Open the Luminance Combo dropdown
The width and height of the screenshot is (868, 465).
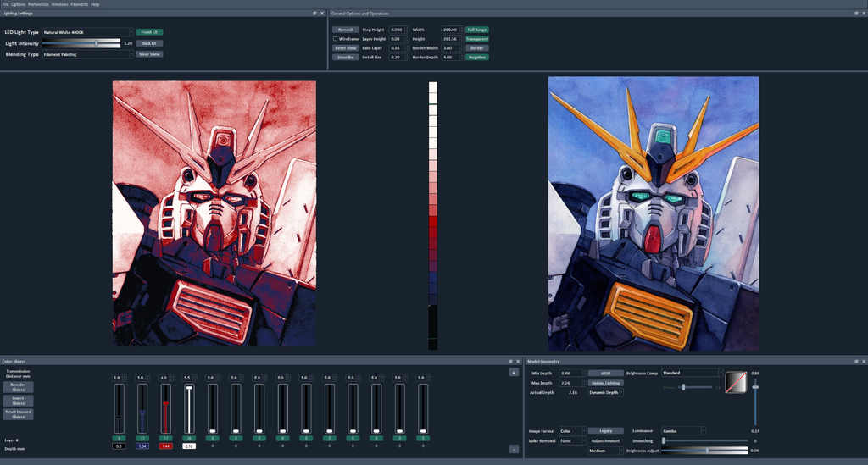tap(684, 431)
